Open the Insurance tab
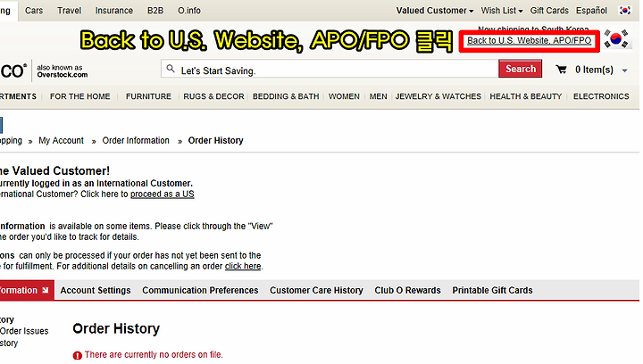 pos(114,11)
